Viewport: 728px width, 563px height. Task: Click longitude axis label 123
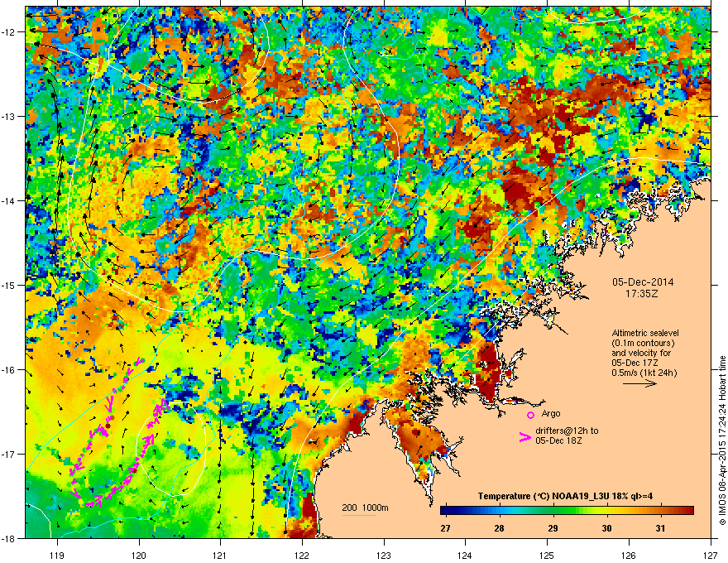[x=384, y=555]
